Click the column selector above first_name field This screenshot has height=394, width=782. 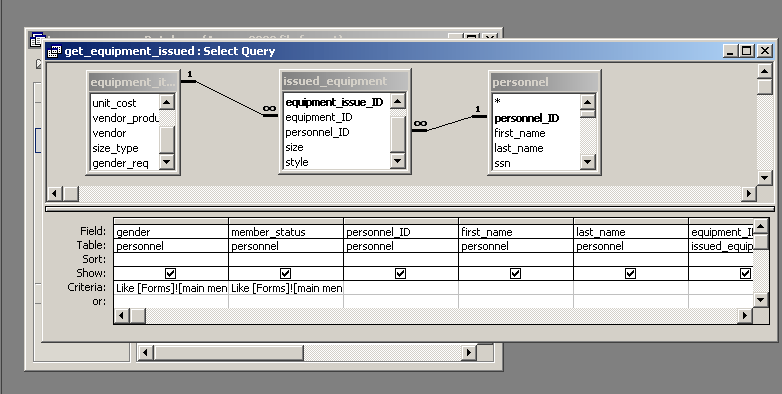click(x=516, y=221)
